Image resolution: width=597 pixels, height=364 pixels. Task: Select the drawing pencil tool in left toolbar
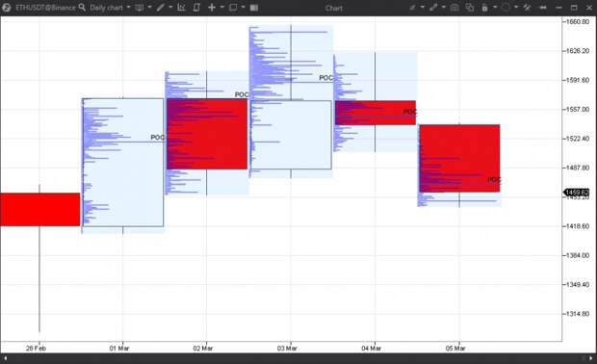160,8
